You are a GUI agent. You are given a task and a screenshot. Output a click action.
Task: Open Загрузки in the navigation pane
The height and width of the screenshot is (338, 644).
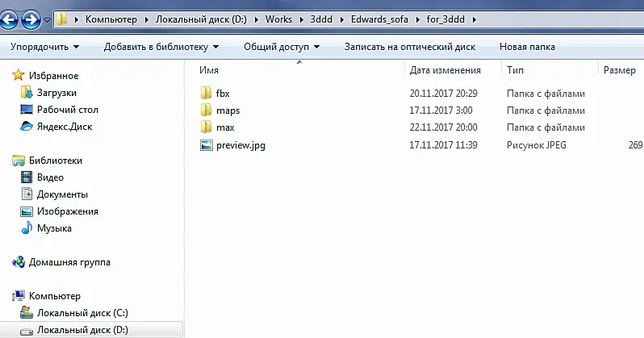tap(56, 93)
